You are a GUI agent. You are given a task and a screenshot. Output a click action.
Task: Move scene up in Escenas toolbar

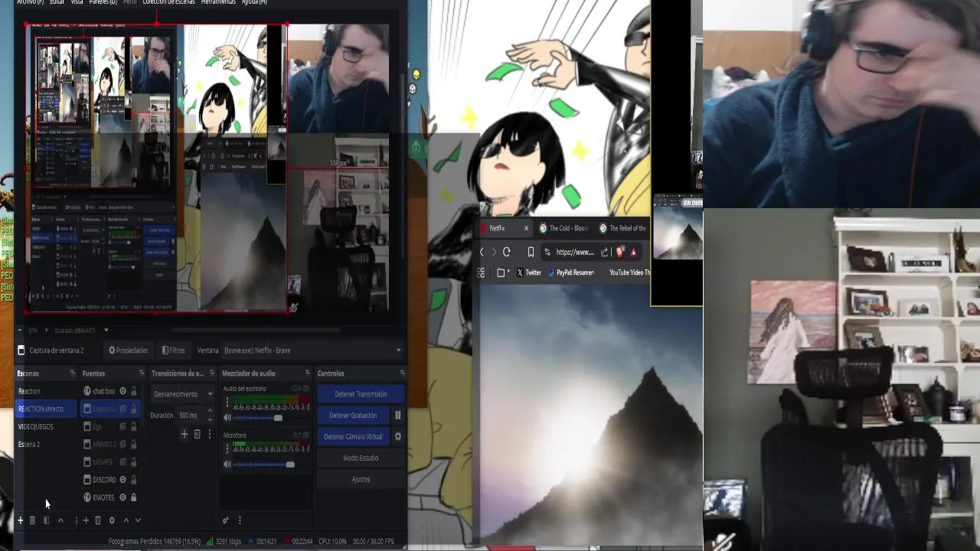pyautogui.click(x=60, y=520)
